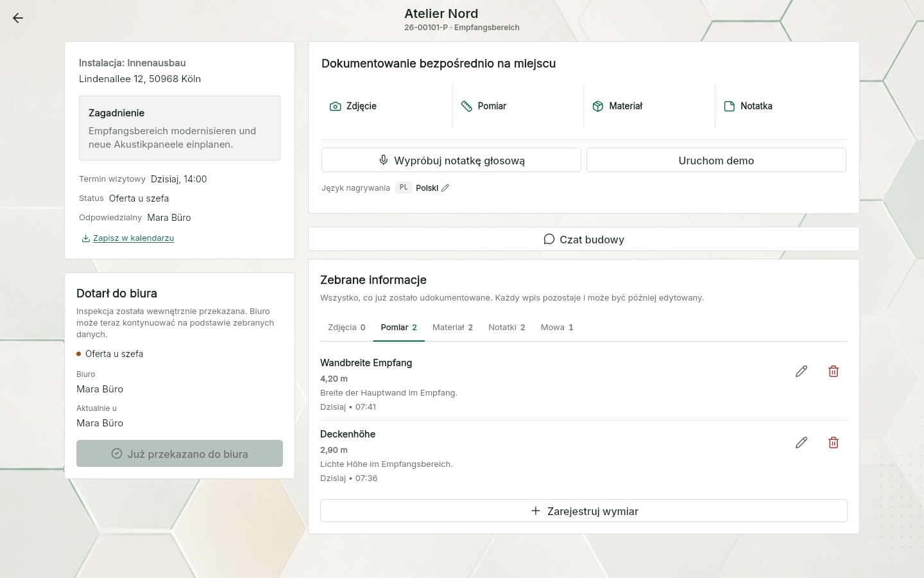Delete the Wandbreite Empfang measurement
The height and width of the screenshot is (578, 924).
point(834,371)
